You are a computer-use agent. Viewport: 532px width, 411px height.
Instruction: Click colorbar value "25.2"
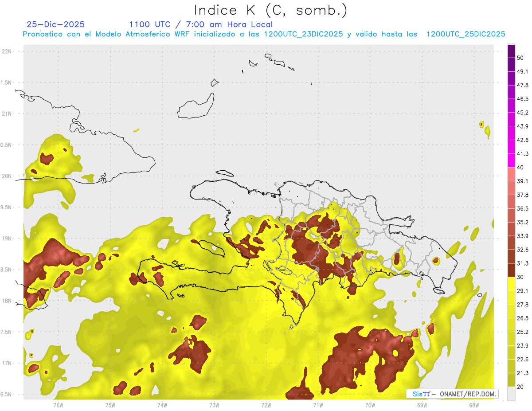click(522, 332)
